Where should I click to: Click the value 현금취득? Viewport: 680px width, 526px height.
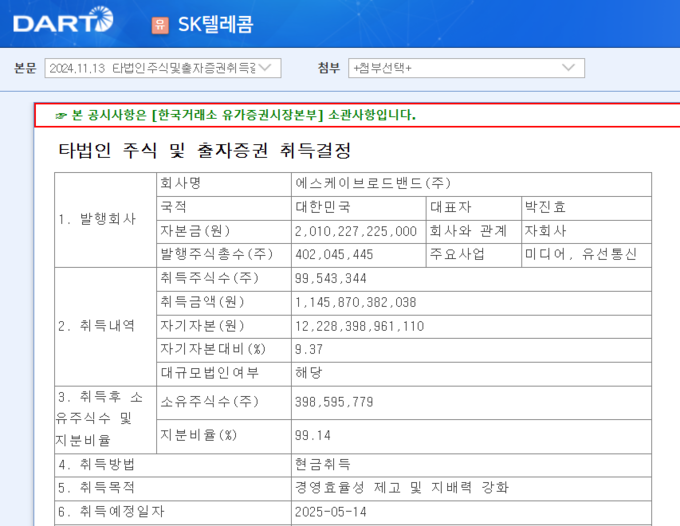pyautogui.click(x=323, y=464)
